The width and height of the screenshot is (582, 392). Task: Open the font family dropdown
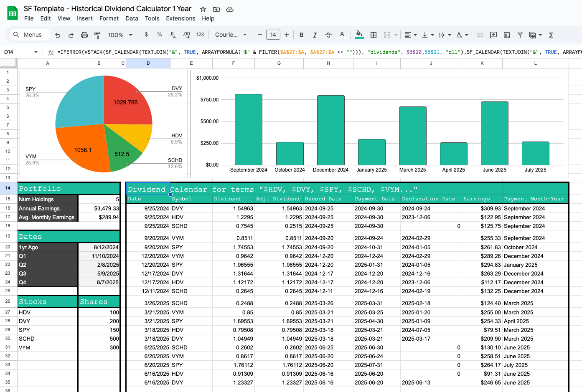pyautogui.click(x=230, y=35)
